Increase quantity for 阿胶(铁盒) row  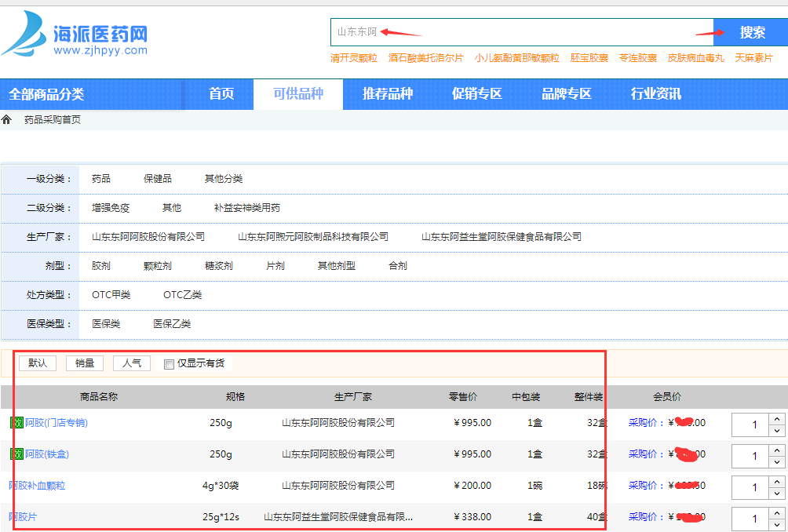pos(777,450)
